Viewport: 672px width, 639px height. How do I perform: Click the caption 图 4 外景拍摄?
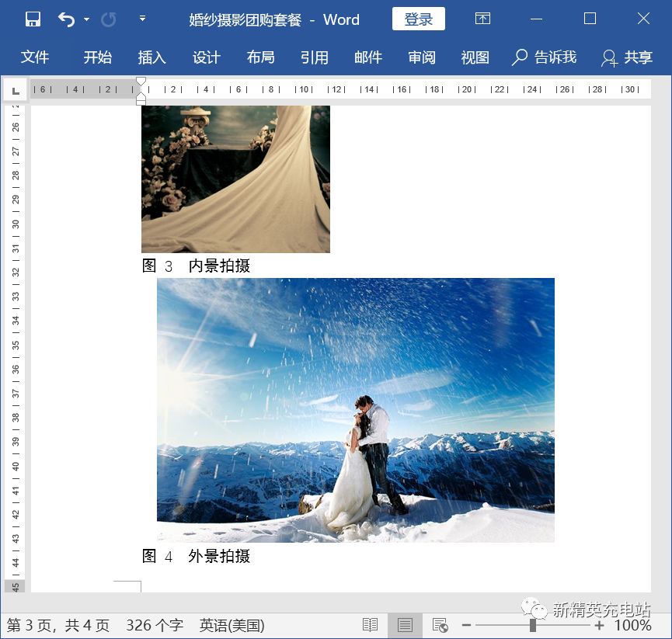196,557
